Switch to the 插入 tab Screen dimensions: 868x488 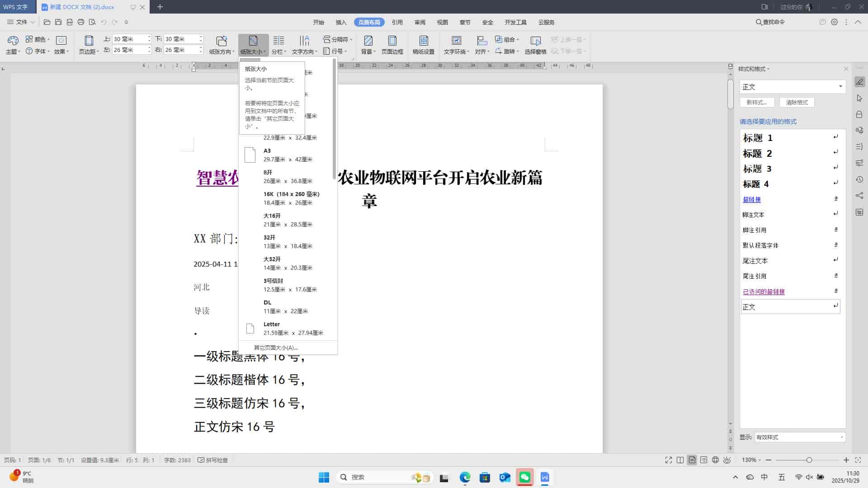pos(341,22)
